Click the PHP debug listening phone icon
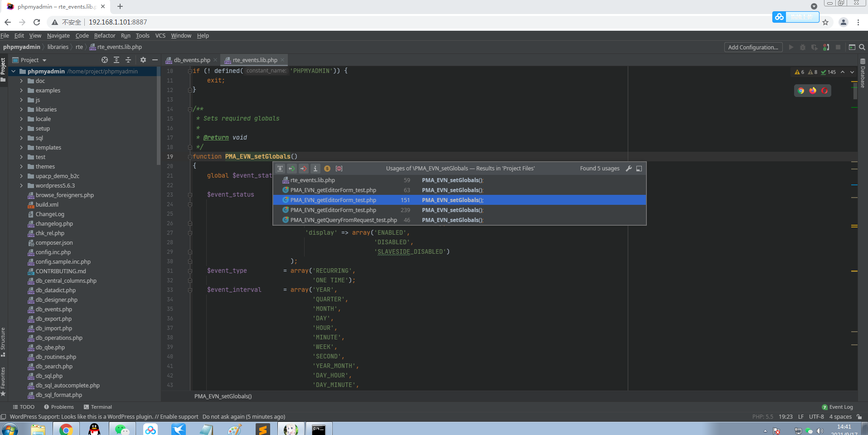Image resolution: width=868 pixels, height=435 pixels. coord(826,47)
